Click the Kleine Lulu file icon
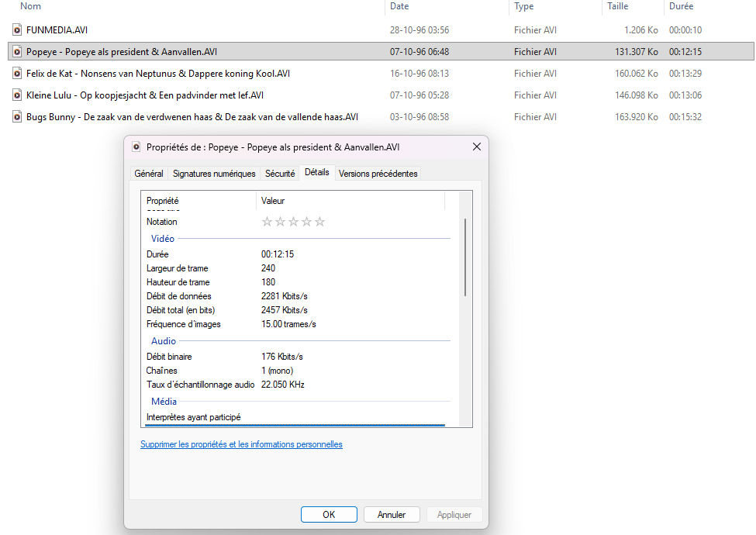 click(17, 95)
